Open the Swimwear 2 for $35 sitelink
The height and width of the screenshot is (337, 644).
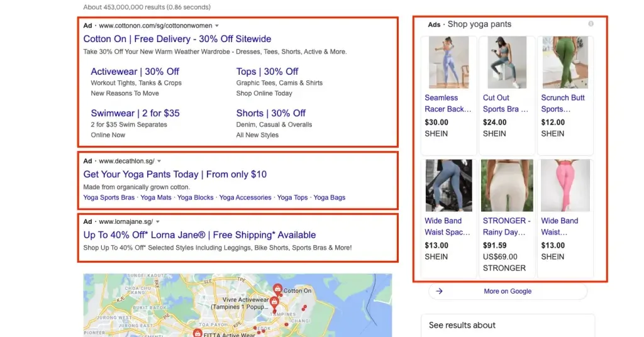[x=135, y=113]
